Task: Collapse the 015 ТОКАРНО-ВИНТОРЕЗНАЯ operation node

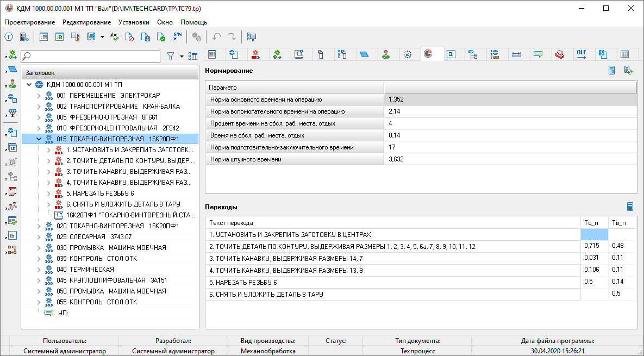Action: coord(39,139)
